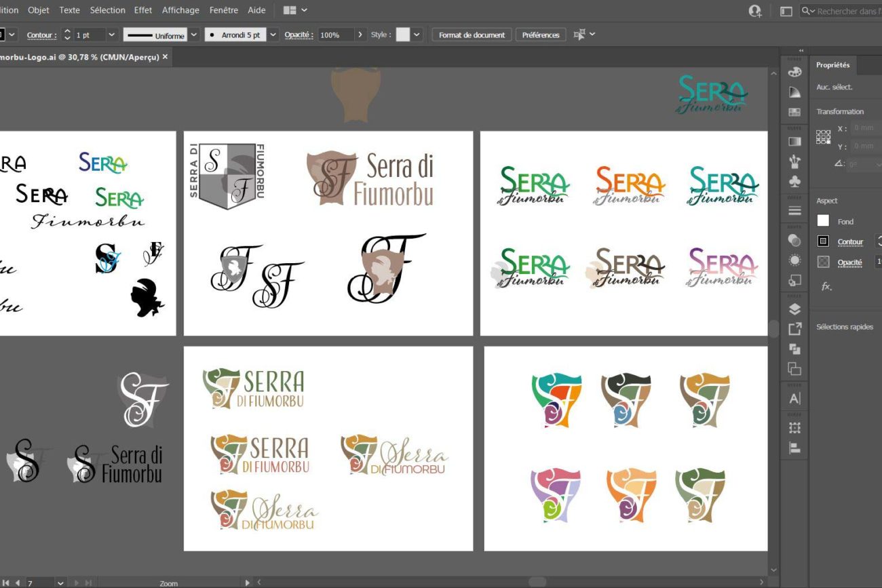This screenshot has height=588, width=882.
Task: Click the Format de document button
Action: click(x=472, y=35)
